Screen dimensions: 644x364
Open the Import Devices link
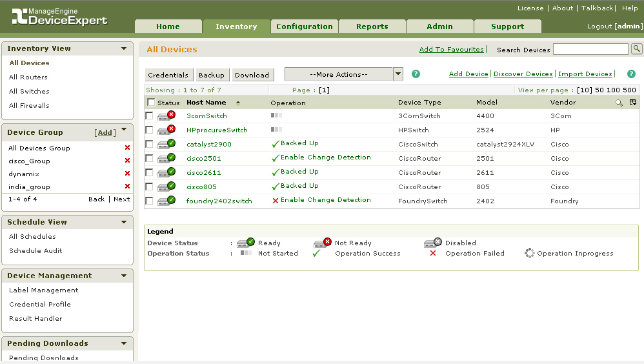pyautogui.click(x=585, y=74)
